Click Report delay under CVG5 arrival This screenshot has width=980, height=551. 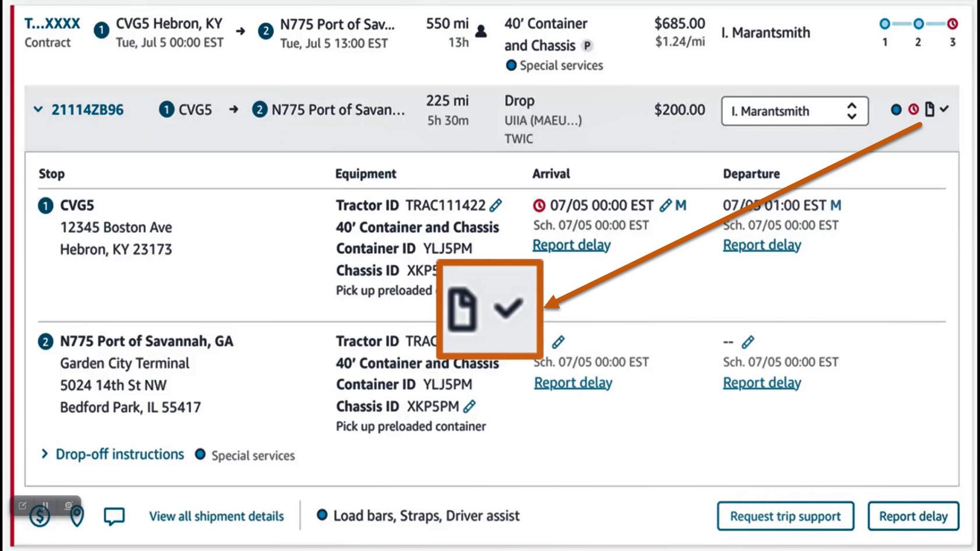(571, 245)
